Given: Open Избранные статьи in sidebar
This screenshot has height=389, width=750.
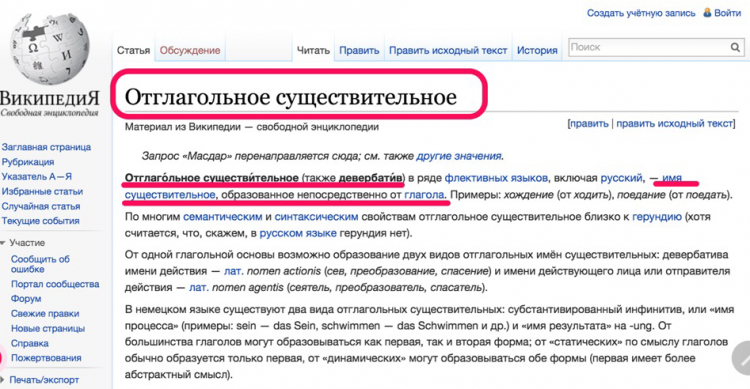Looking at the screenshot, I should tap(42, 191).
